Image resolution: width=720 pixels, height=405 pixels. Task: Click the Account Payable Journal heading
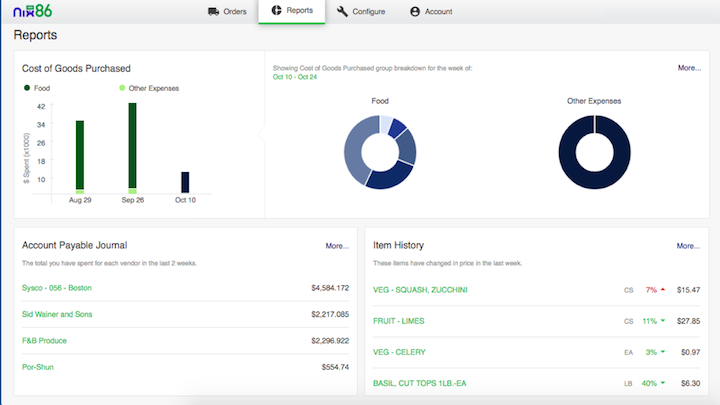74,245
